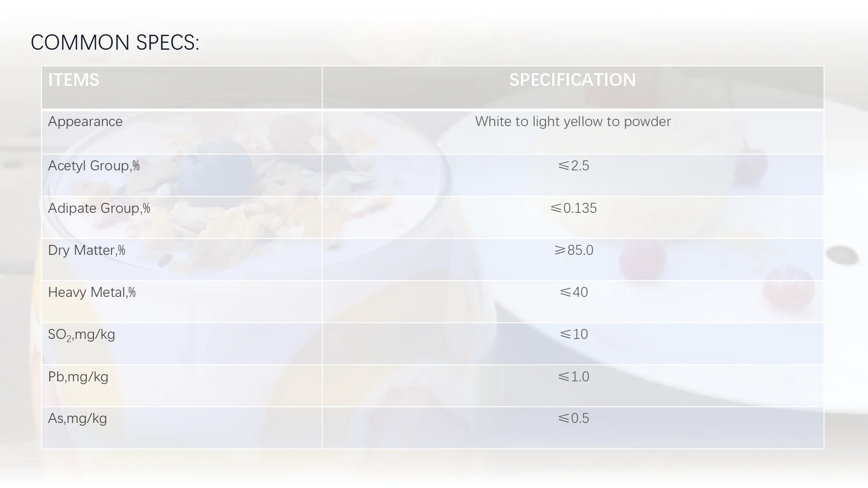
Task: Click the ≤40 specification value
Action: tap(573, 292)
